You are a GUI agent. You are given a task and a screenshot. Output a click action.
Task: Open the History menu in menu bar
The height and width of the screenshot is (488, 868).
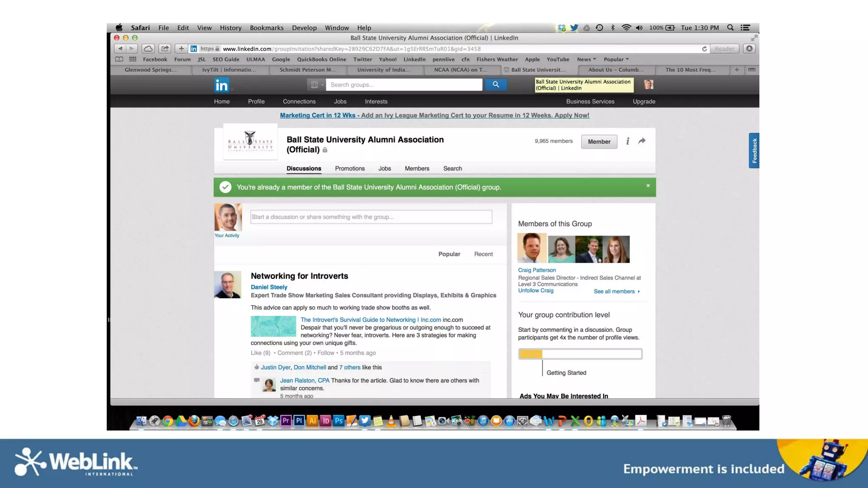click(231, 28)
